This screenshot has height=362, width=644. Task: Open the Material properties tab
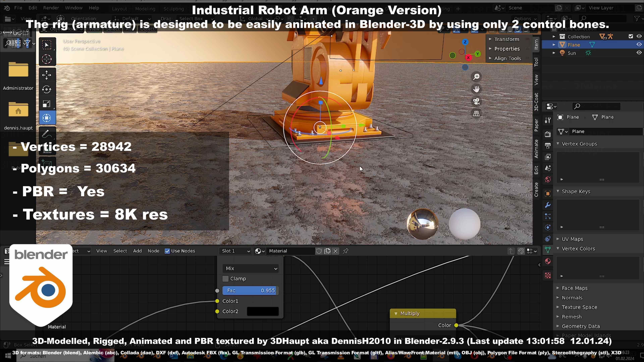point(548,261)
